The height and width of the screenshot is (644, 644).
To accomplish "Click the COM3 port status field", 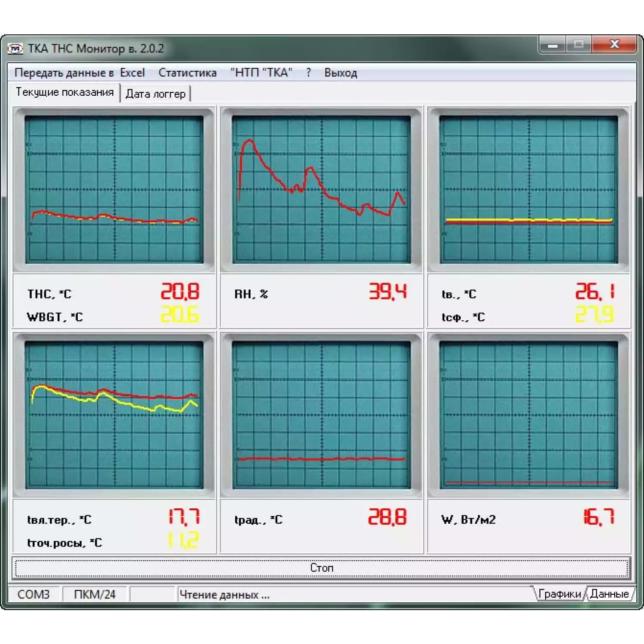I will 33,594.
